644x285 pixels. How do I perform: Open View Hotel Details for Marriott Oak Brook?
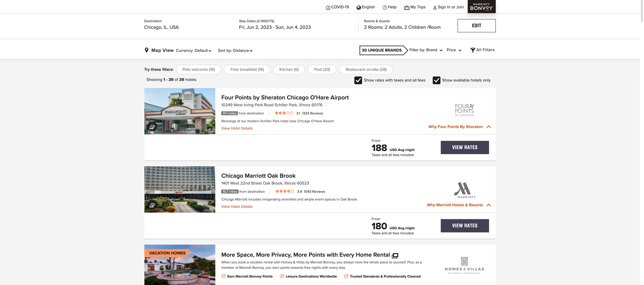click(x=237, y=207)
